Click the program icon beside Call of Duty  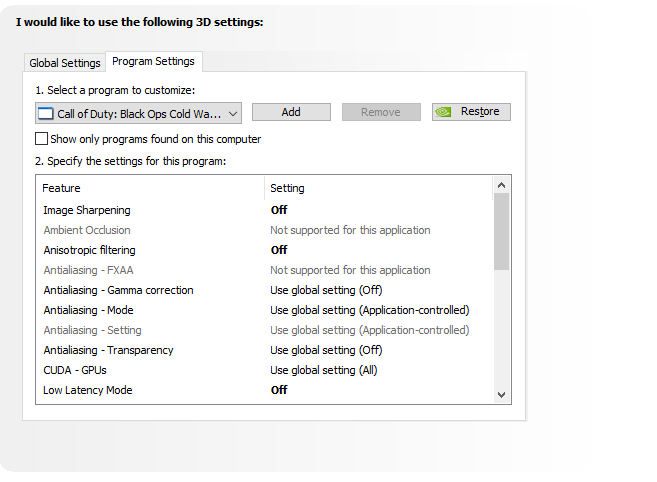(x=46, y=114)
